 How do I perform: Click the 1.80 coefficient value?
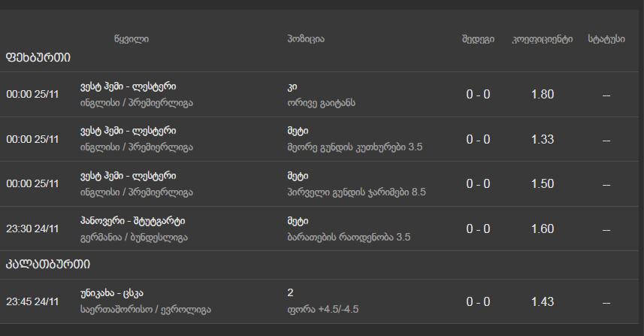(x=542, y=95)
